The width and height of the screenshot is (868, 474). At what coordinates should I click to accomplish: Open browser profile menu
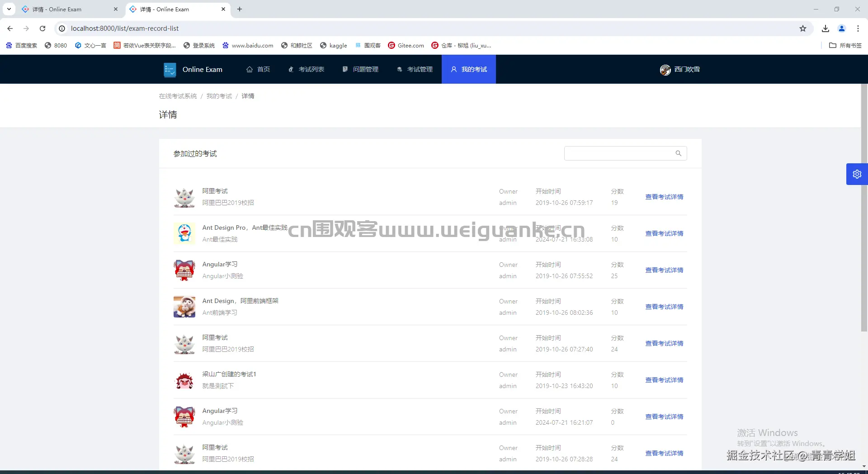pos(842,28)
